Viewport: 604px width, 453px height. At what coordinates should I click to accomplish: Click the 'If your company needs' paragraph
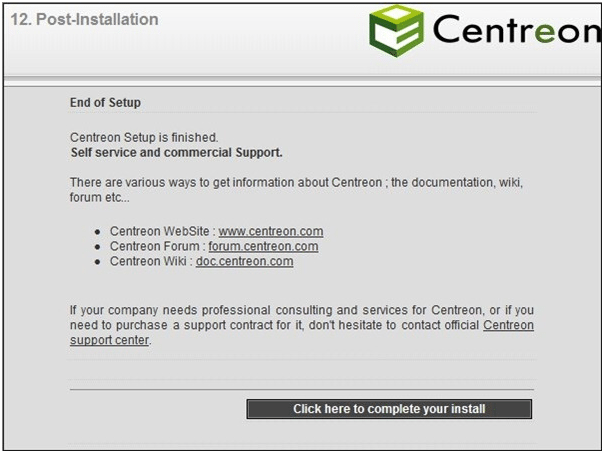pyautogui.click(x=302, y=325)
